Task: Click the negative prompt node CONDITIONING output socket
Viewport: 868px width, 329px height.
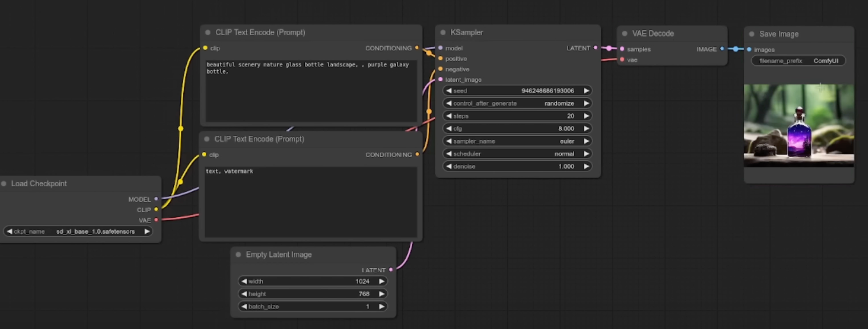Action: click(417, 154)
